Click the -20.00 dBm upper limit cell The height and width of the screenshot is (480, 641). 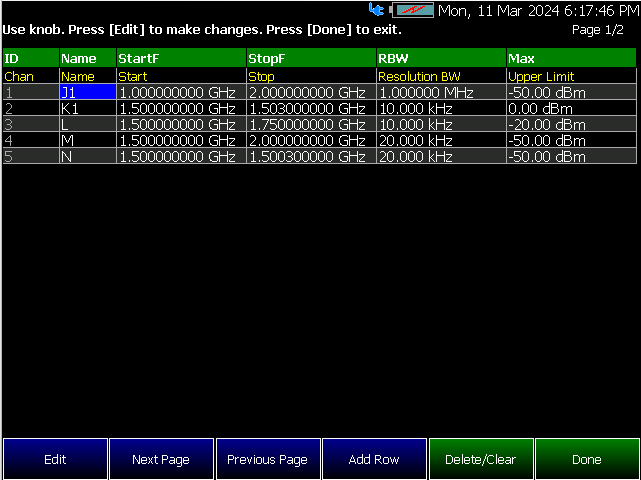tap(572, 124)
